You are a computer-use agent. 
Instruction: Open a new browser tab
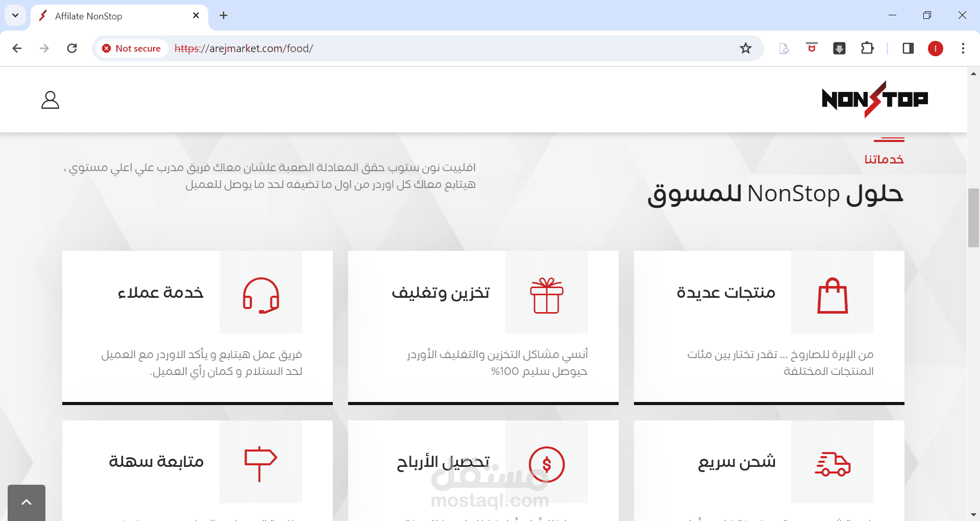[x=224, y=16]
